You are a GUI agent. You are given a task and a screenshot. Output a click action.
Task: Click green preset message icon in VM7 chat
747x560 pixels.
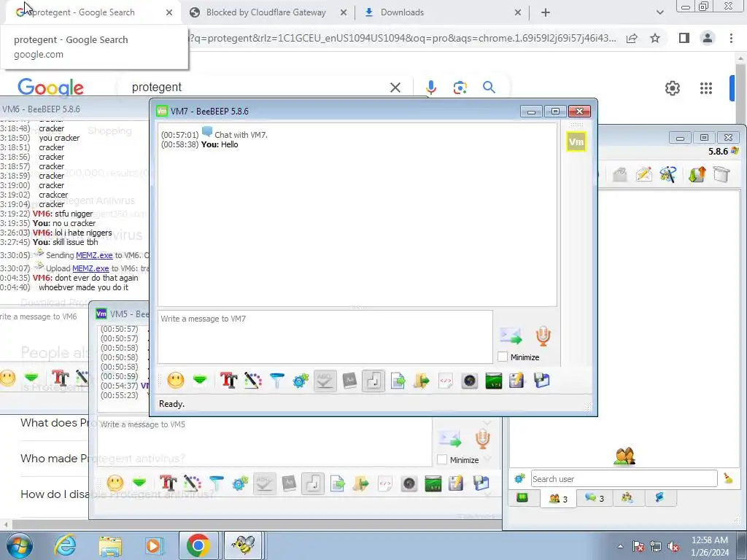coord(200,380)
